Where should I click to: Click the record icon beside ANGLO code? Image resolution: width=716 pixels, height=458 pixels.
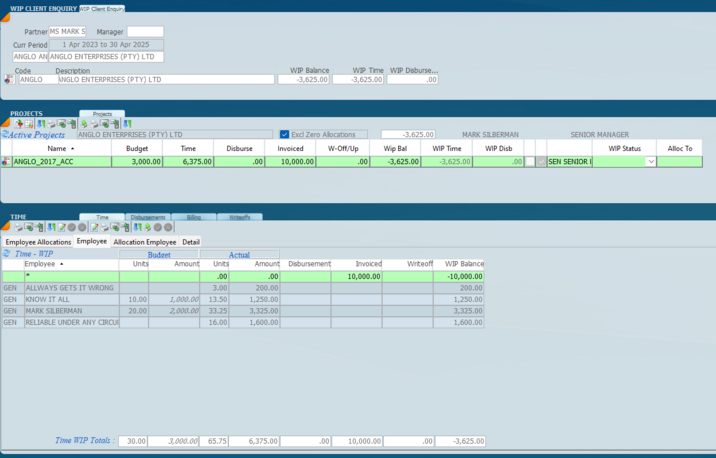pyautogui.click(x=9, y=80)
